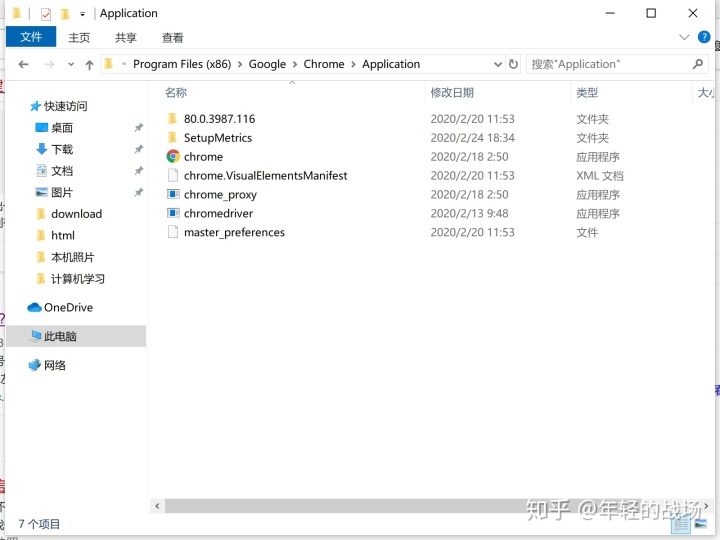The height and width of the screenshot is (540, 720).
Task: Open 桌面 in the sidebar
Action: (62, 128)
